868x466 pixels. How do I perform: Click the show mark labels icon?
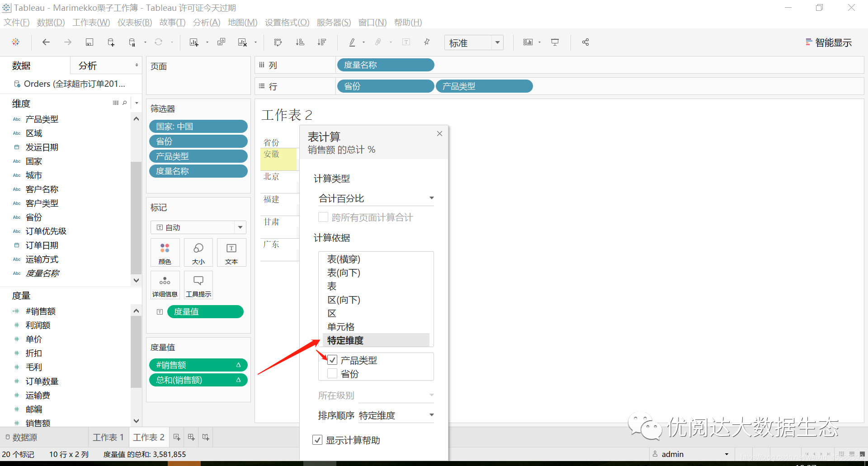[x=406, y=42]
